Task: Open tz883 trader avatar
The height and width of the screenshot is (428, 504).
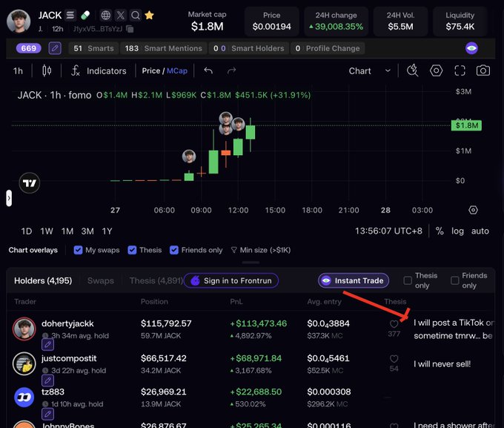Action: [x=24, y=398]
